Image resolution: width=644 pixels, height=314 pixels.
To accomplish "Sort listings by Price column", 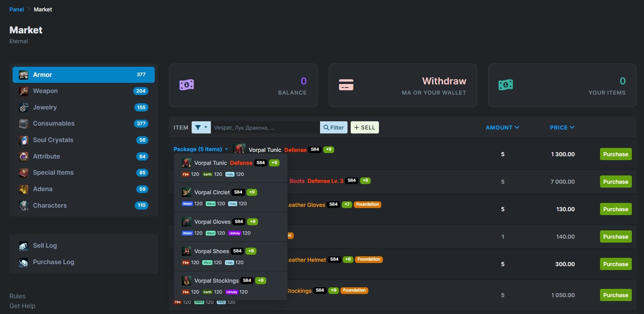I will (562, 128).
